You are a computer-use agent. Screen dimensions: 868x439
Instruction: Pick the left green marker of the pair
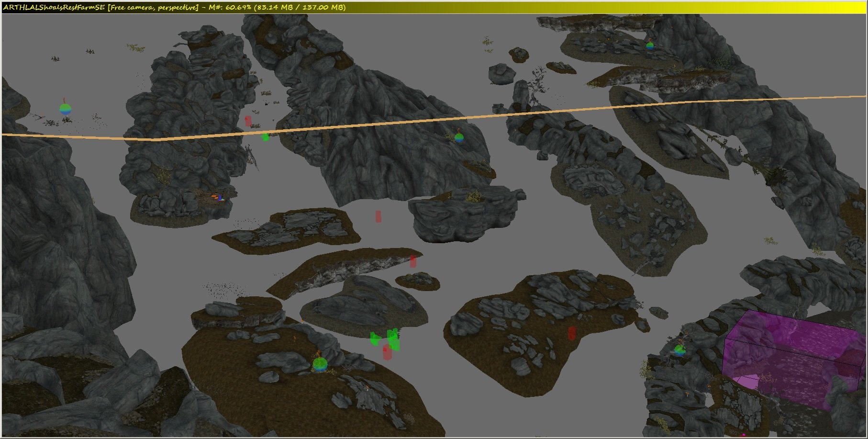(376, 339)
